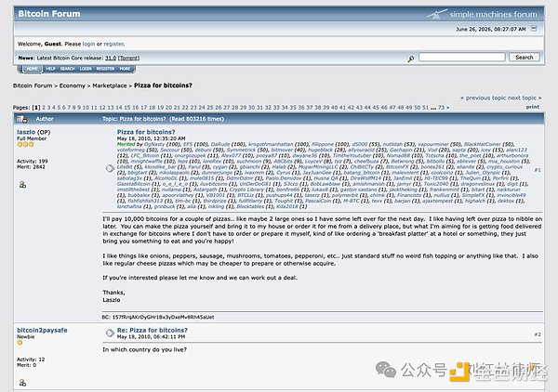
Task: Open the print link
Action: pos(533,107)
